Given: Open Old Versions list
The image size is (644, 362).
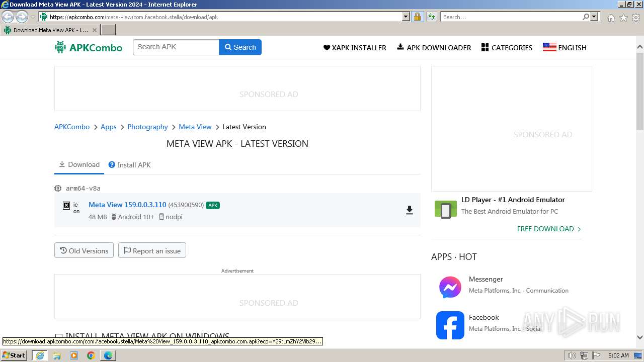Looking at the screenshot, I should click(x=84, y=250).
